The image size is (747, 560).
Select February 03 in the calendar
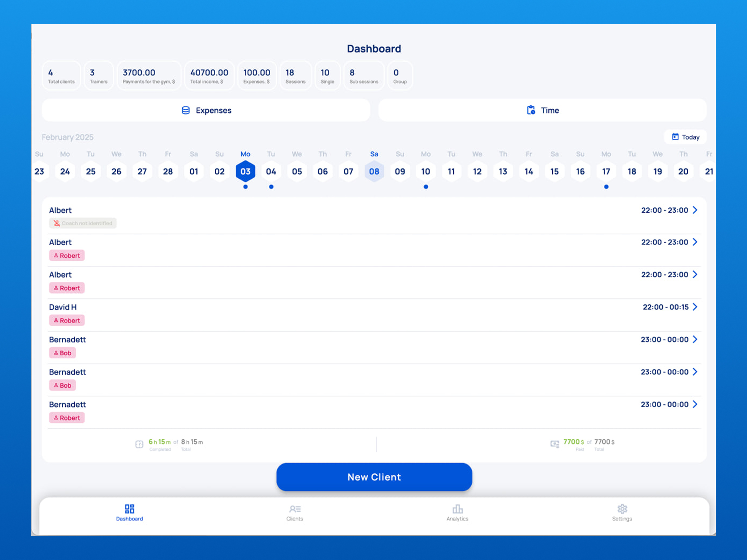[x=245, y=171]
